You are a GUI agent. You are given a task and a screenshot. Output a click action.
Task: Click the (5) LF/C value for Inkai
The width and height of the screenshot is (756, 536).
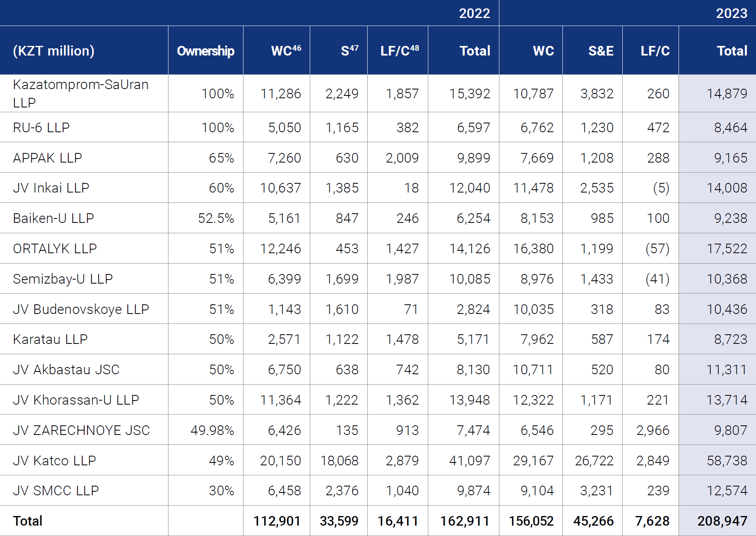661,188
